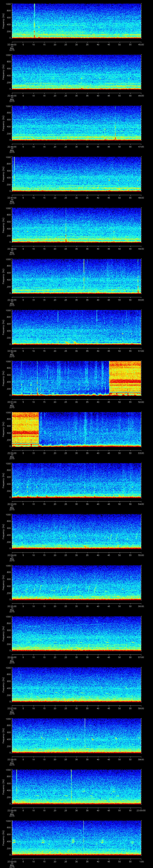153x868 pixels.
Task: Click the 22:55:00 timestamp label
Action: pos(12,606)
